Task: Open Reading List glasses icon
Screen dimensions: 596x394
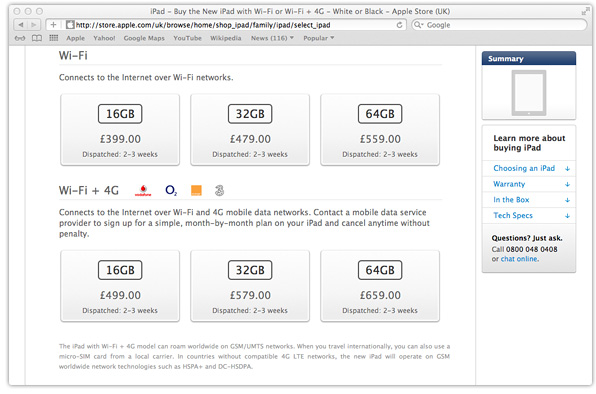Action: 20,38
